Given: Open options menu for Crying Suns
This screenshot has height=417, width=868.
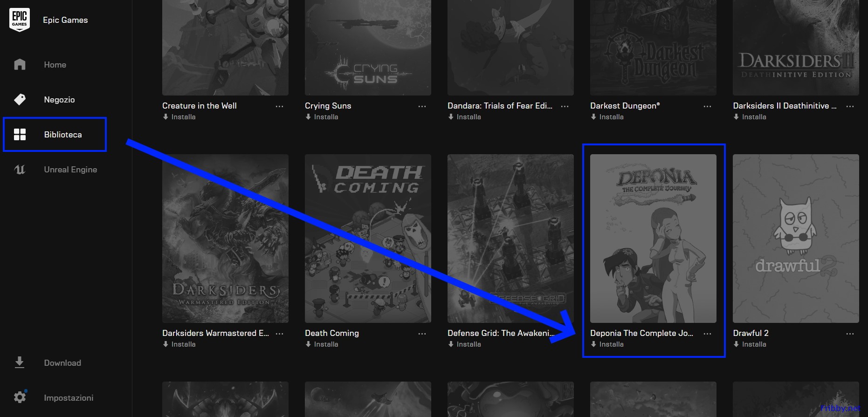Looking at the screenshot, I should click(422, 106).
